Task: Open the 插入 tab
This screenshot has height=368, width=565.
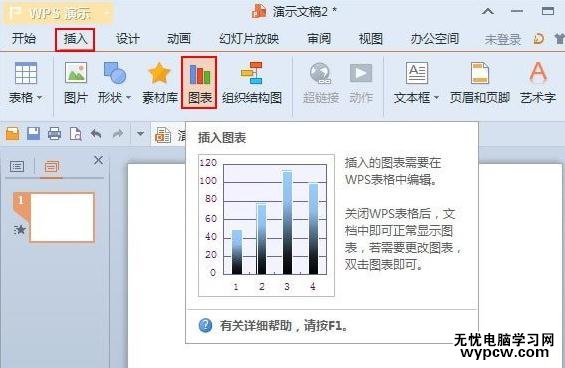Action: (75, 39)
